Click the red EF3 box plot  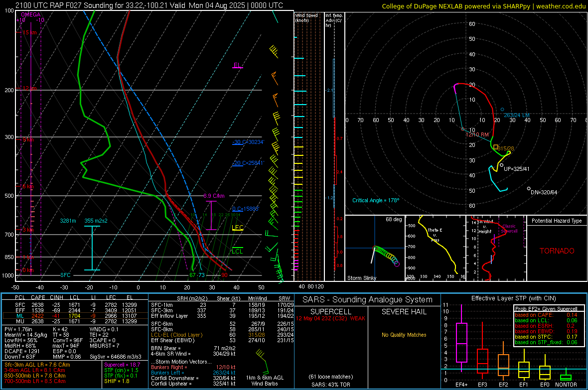(x=482, y=351)
